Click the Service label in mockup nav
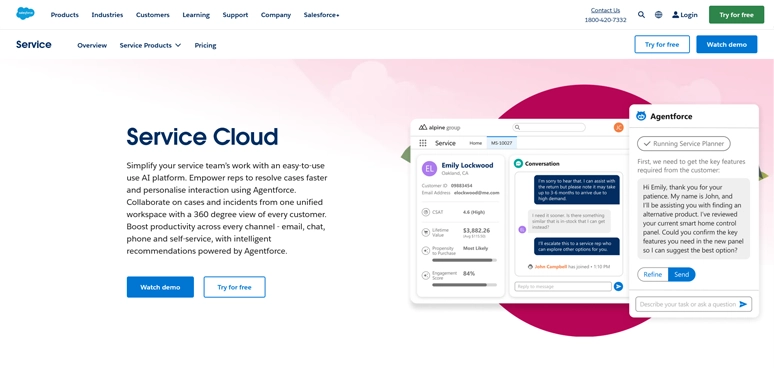Viewport: 774px width, 377px height. pos(445,143)
